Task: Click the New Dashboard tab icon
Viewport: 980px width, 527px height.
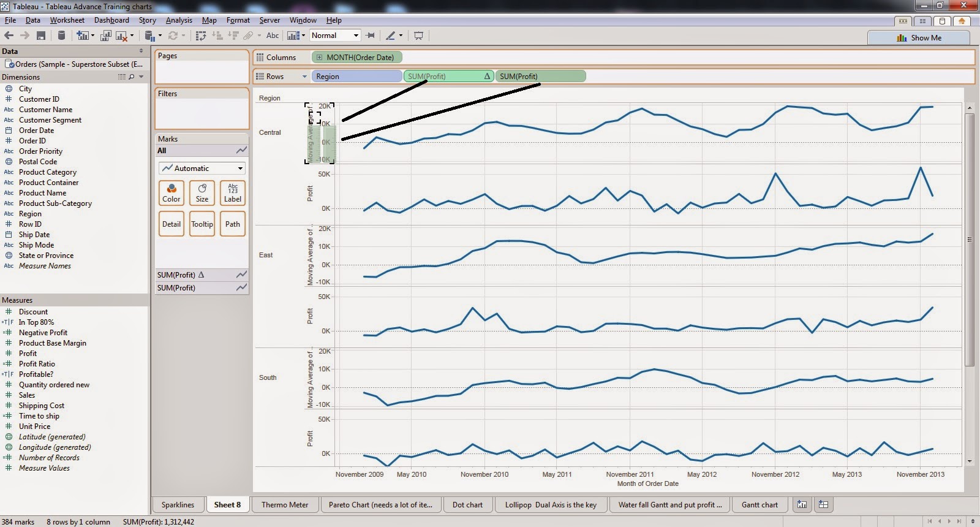Action: coord(823,504)
